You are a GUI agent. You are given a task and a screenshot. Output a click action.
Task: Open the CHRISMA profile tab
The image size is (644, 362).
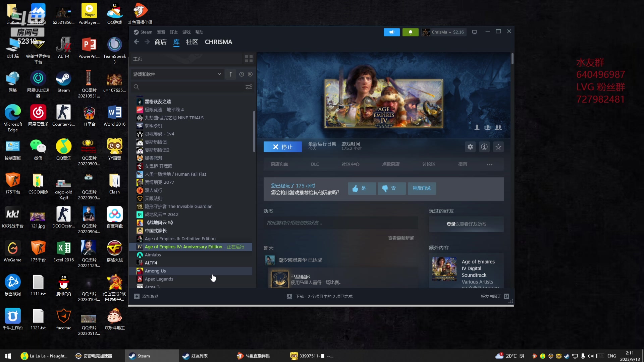(218, 42)
